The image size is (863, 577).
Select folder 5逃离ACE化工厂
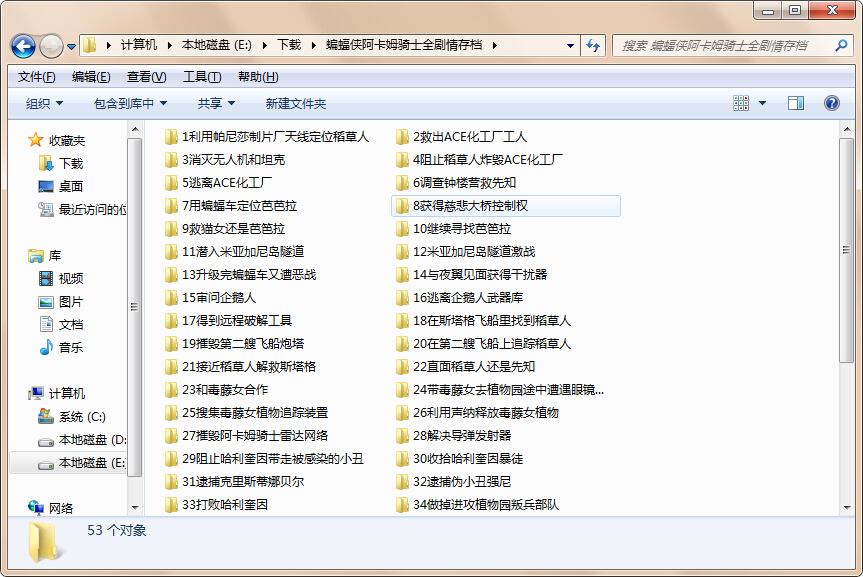point(218,183)
